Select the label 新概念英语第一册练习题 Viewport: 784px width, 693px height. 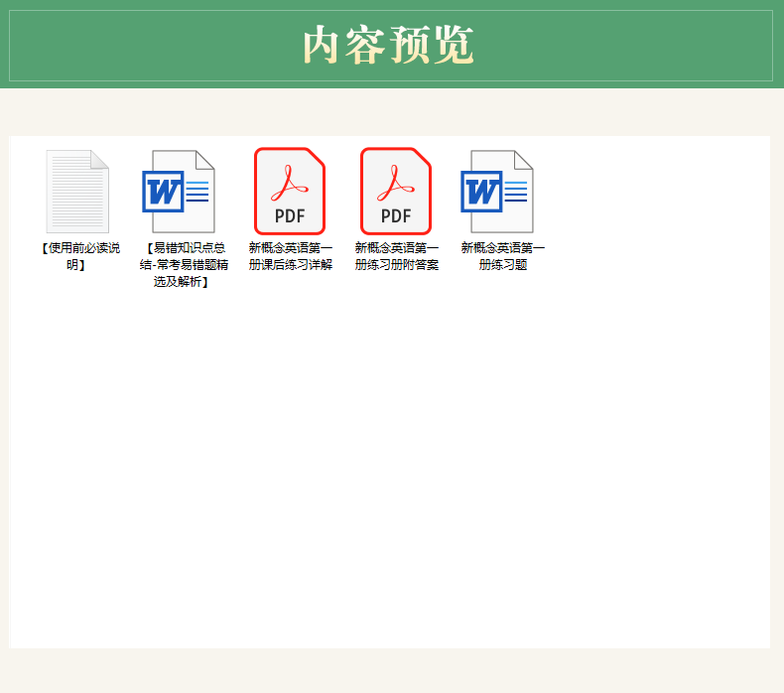502,256
